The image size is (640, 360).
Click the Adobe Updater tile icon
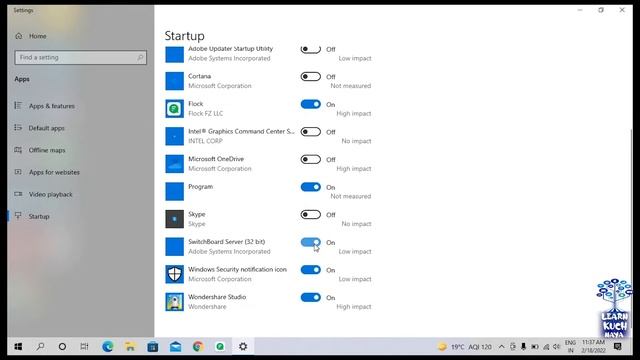pyautogui.click(x=174, y=54)
